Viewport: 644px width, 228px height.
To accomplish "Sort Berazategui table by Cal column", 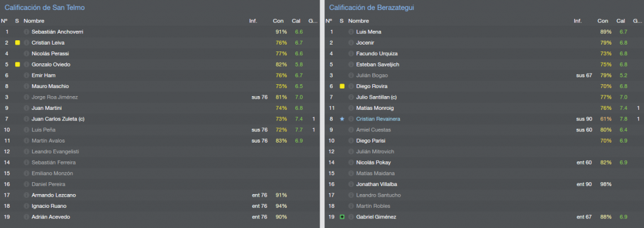I will (621, 21).
